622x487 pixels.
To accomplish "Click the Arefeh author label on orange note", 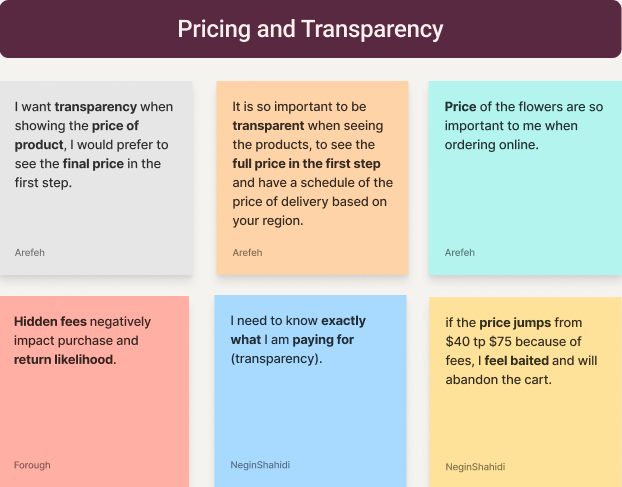I will 247,252.
